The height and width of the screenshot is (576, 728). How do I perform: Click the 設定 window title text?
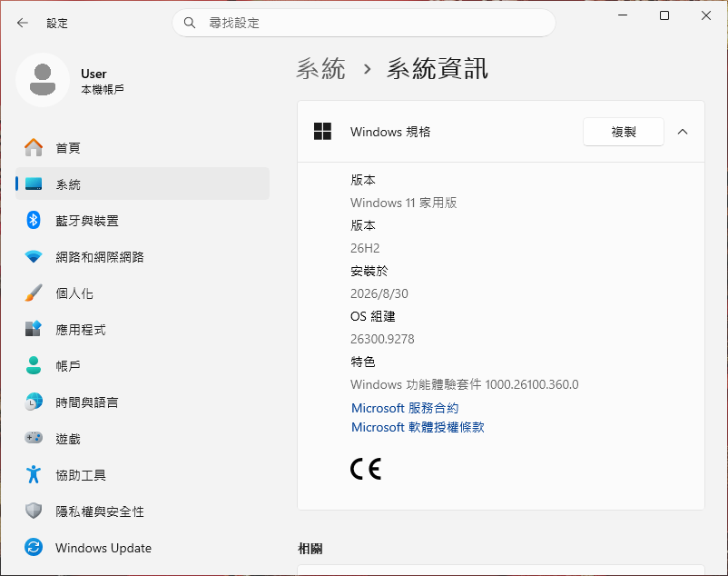57,24
